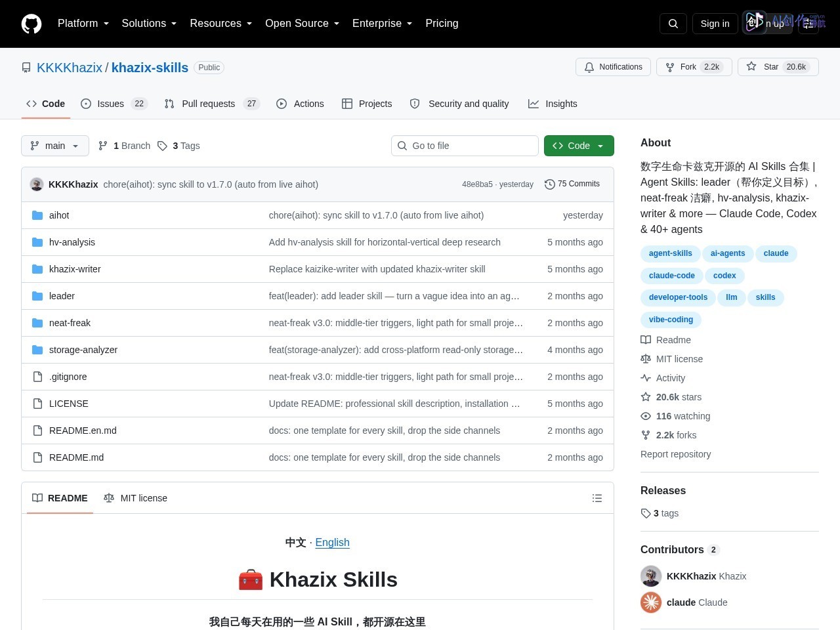Click the star icon in the Star button
This screenshot has height=630, width=840.
[751, 66]
